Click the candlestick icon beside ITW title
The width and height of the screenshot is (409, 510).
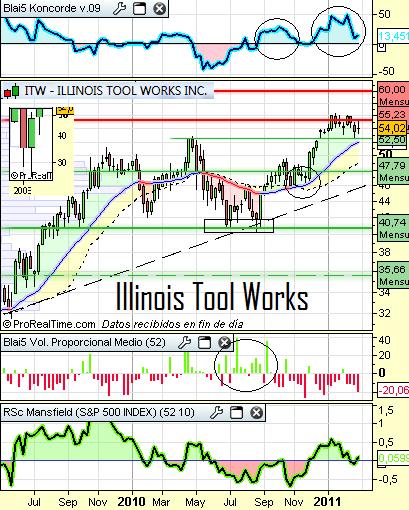click(x=11, y=91)
